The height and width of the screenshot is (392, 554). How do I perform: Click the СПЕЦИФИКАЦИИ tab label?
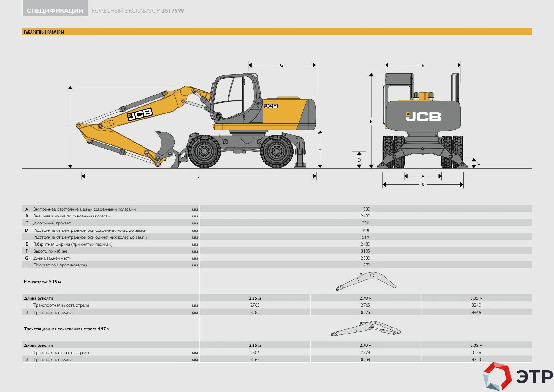(x=55, y=11)
